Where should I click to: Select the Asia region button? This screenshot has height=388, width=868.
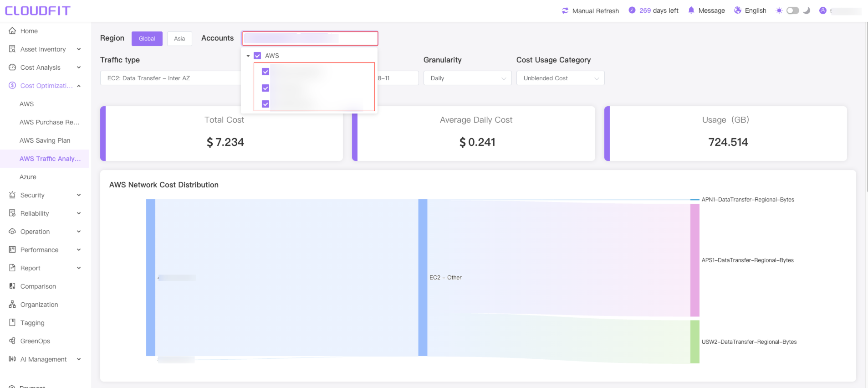point(179,39)
